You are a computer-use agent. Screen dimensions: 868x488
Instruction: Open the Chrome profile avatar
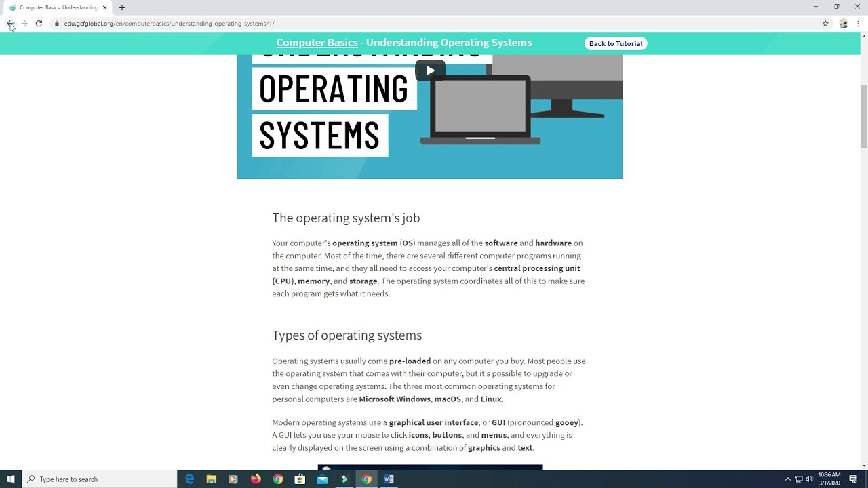(844, 24)
